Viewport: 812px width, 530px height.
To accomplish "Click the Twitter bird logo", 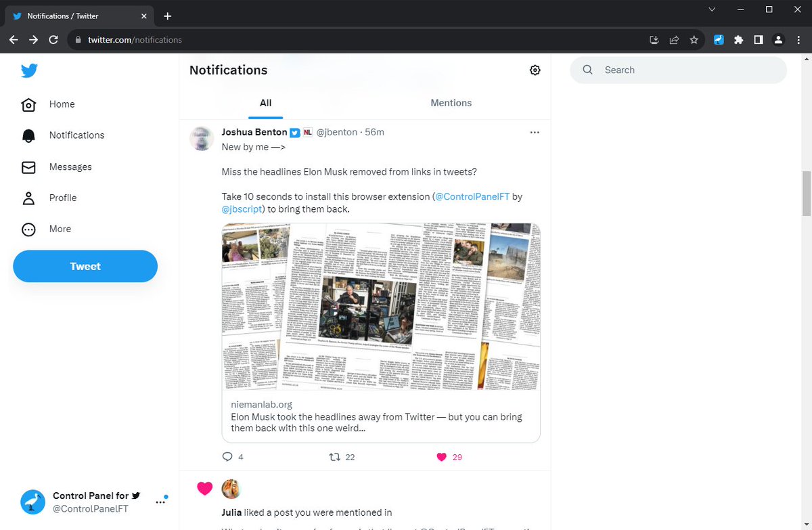I will tap(28, 70).
